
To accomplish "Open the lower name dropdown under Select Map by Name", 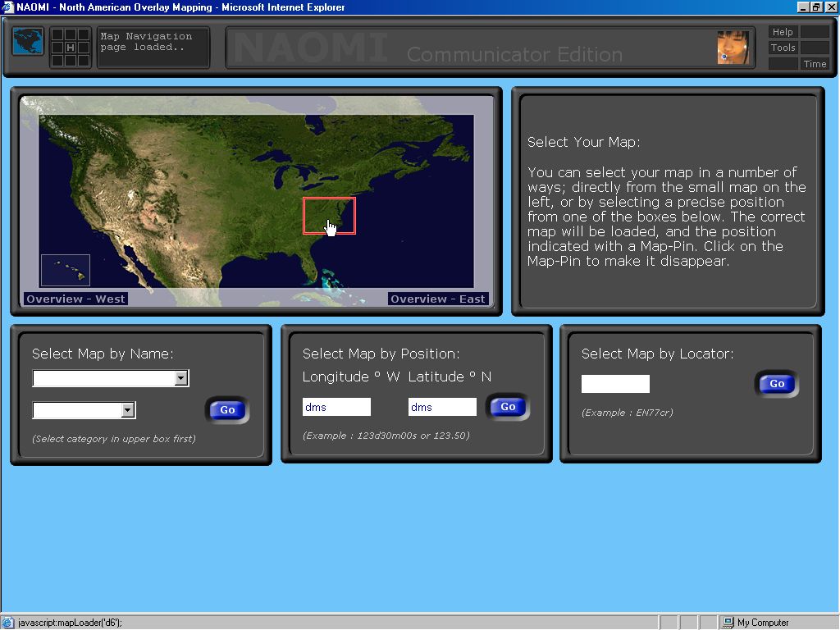I will (84, 410).
